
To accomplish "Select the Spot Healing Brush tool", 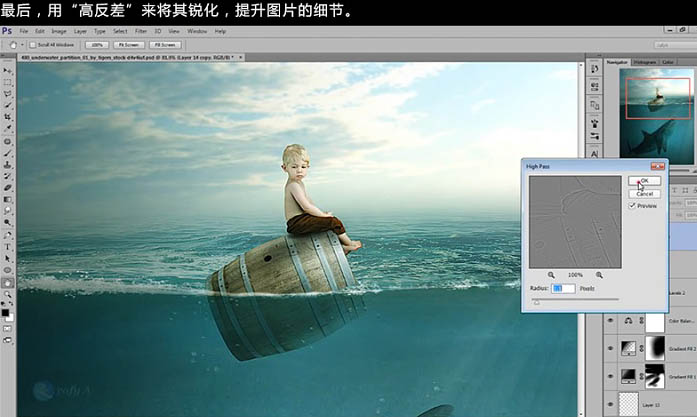I will tap(8, 142).
